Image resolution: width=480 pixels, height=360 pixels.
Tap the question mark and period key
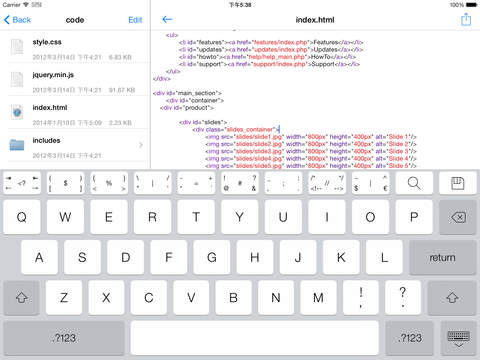pyautogui.click(x=403, y=298)
